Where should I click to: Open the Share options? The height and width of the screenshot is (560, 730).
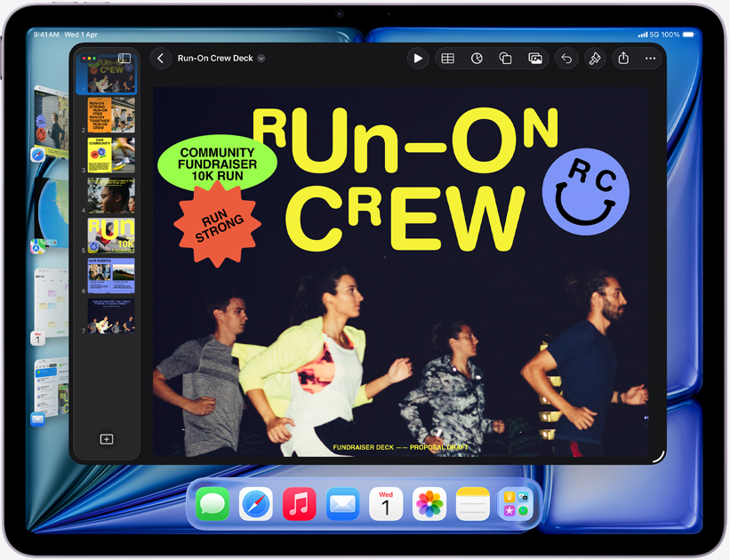(x=624, y=58)
